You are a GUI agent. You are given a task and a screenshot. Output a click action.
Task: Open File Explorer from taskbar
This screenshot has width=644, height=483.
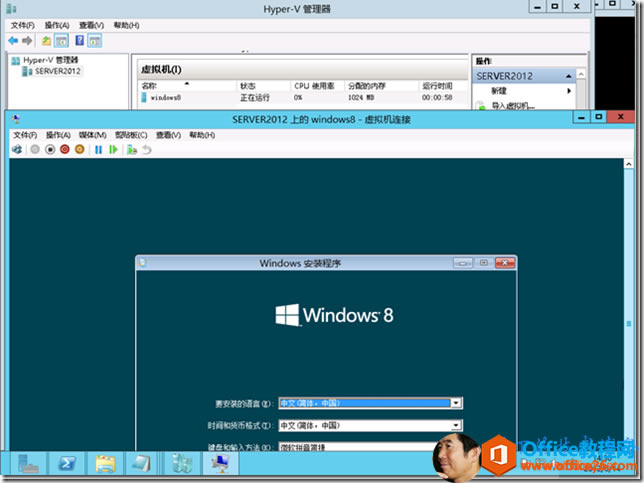point(105,464)
